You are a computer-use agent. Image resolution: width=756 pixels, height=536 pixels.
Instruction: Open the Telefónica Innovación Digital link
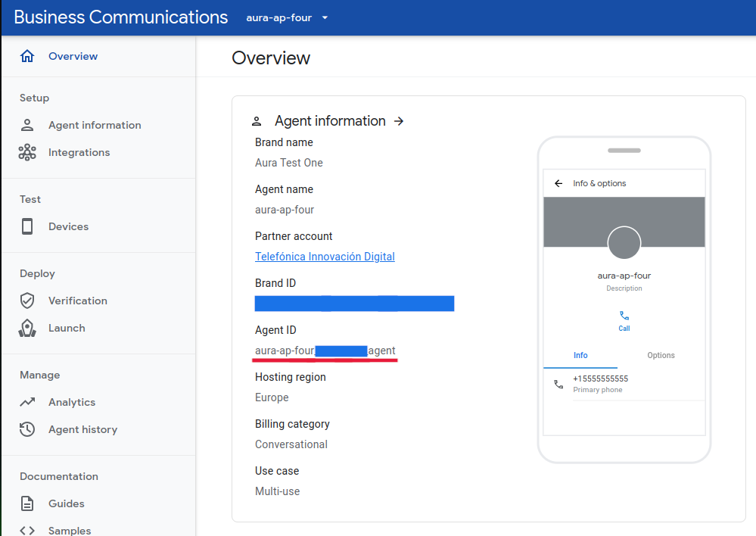[325, 257]
